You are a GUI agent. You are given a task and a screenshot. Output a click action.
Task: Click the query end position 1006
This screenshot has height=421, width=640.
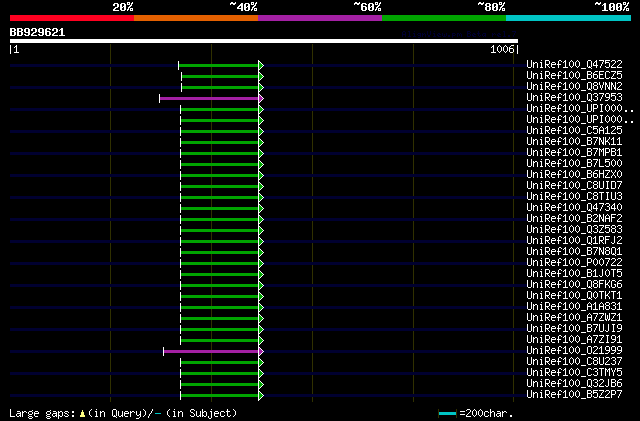(502, 49)
